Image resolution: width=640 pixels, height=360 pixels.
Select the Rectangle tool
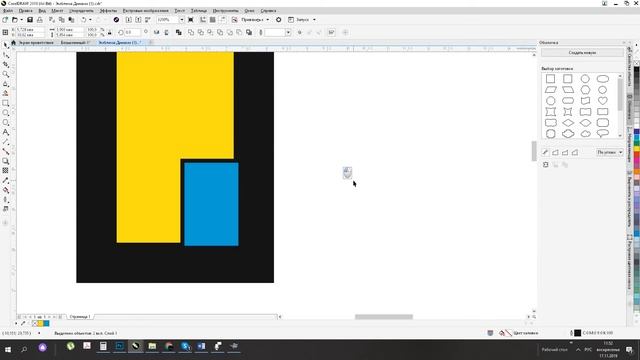pos(5,103)
